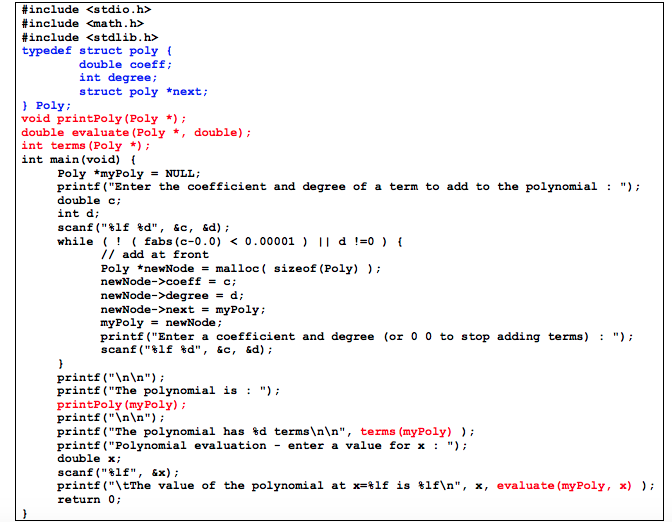Click the first scanf line before the while loop
Screen dimensions: 672x522
[144, 228]
